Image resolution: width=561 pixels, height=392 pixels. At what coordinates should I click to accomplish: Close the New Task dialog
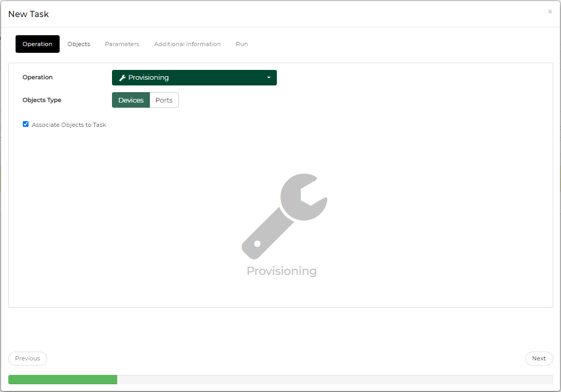click(x=550, y=12)
